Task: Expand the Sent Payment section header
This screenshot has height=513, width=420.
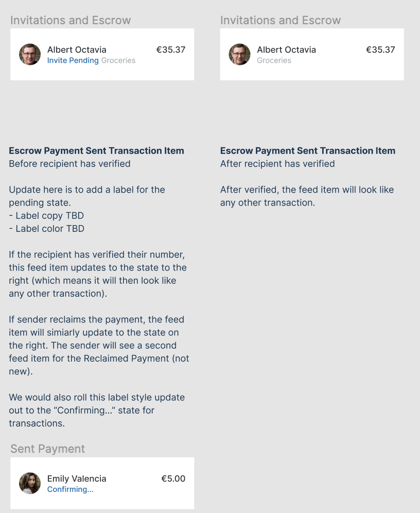Action: [47, 449]
